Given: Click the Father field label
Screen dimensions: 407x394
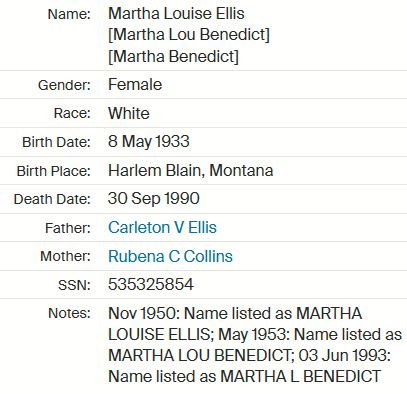Looking at the screenshot, I should (68, 228).
